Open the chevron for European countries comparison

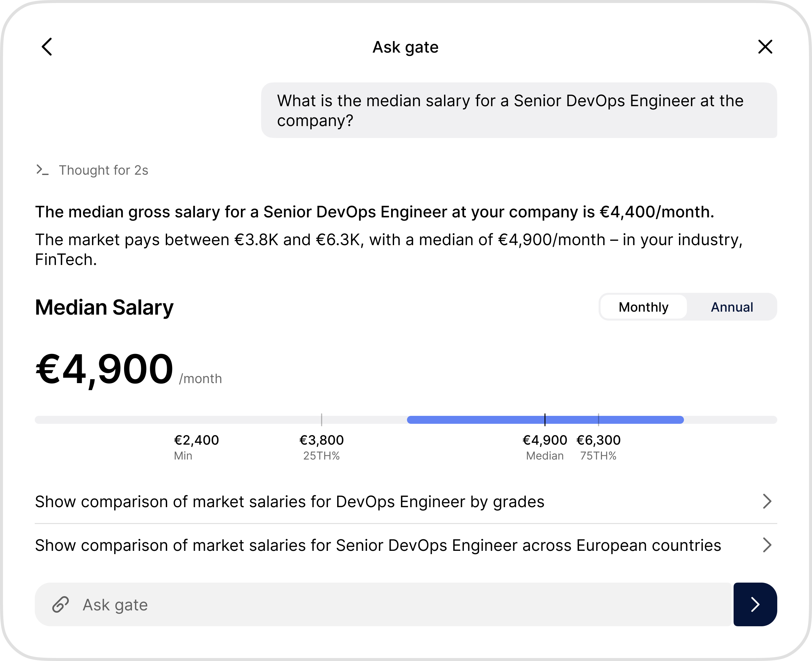click(x=767, y=545)
